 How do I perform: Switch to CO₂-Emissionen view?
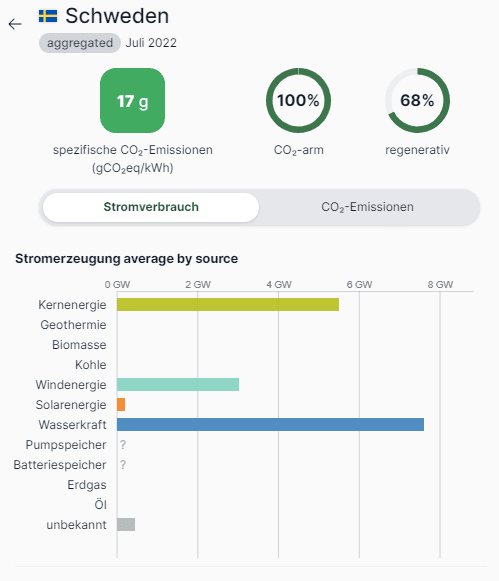pos(367,207)
